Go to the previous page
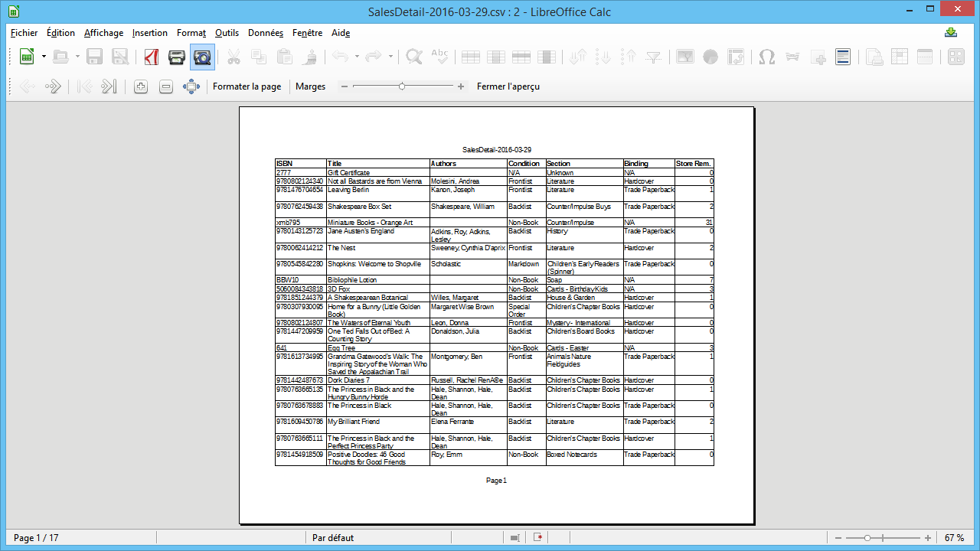The image size is (980, 551). pos(28,86)
